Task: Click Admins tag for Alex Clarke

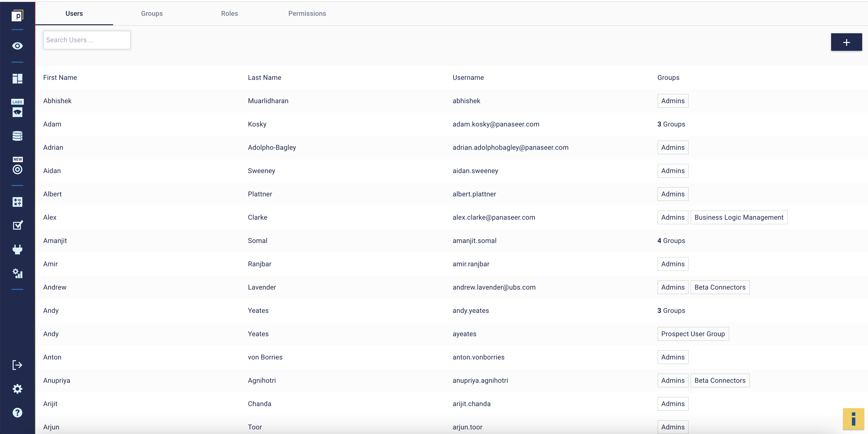Action: [673, 217]
